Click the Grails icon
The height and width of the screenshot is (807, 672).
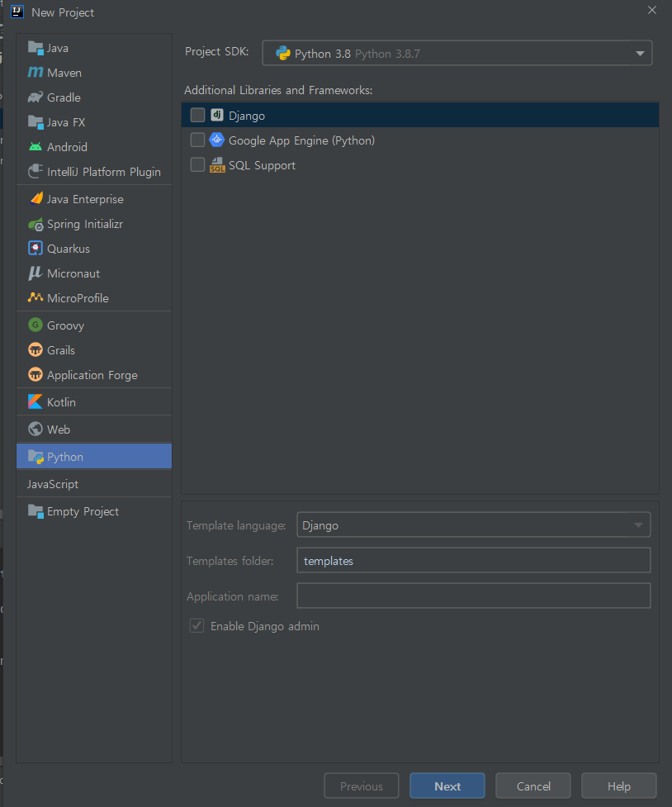(x=35, y=350)
